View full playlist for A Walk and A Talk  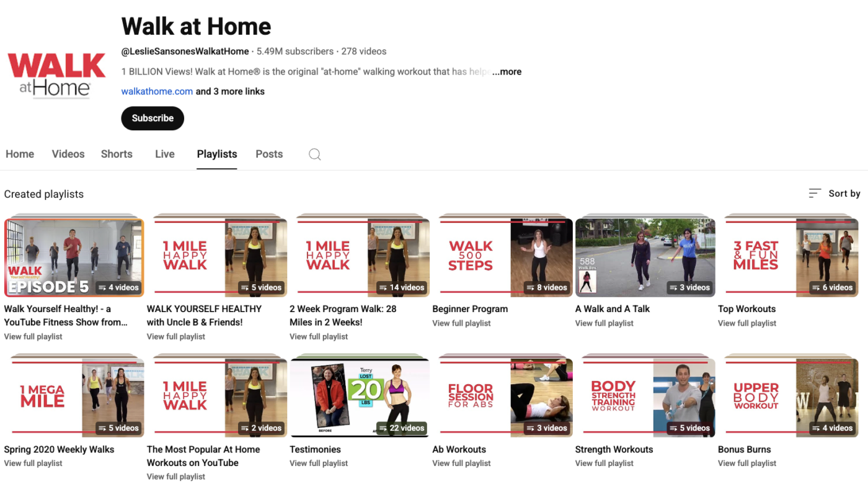point(604,323)
